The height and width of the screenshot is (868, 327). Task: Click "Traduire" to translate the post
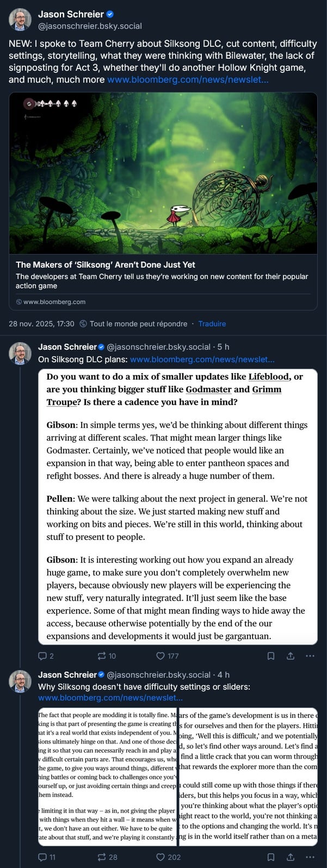click(212, 324)
